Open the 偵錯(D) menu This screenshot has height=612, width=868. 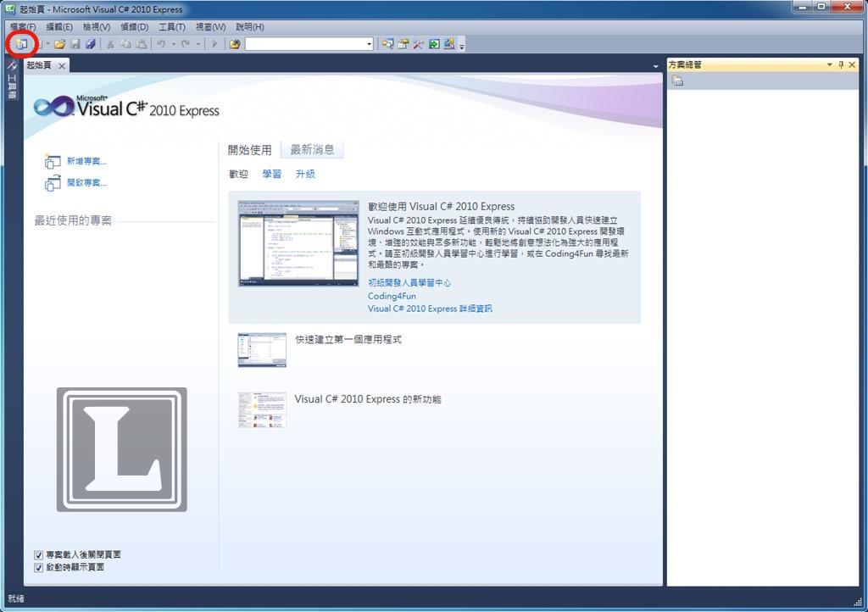(135, 26)
